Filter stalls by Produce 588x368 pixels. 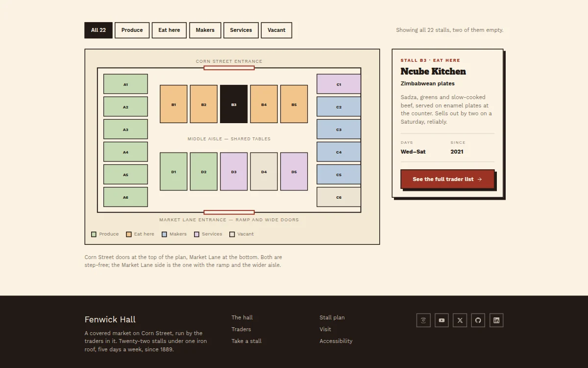point(132,30)
